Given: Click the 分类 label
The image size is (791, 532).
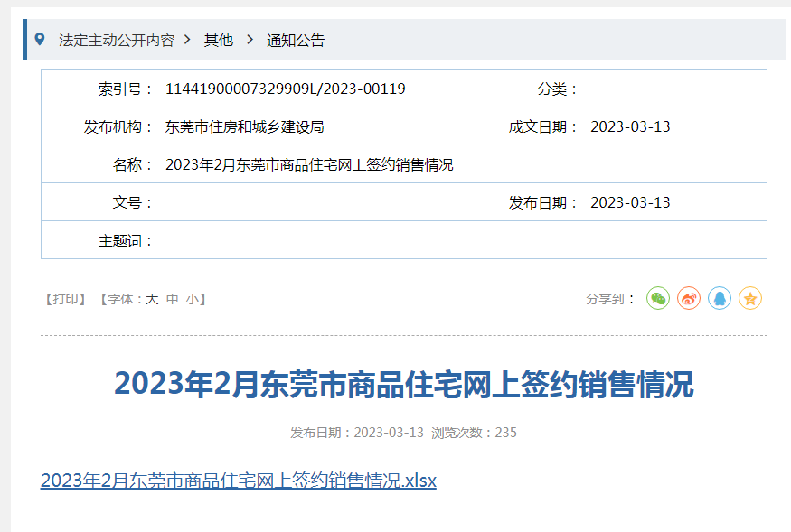Looking at the screenshot, I should tap(558, 89).
